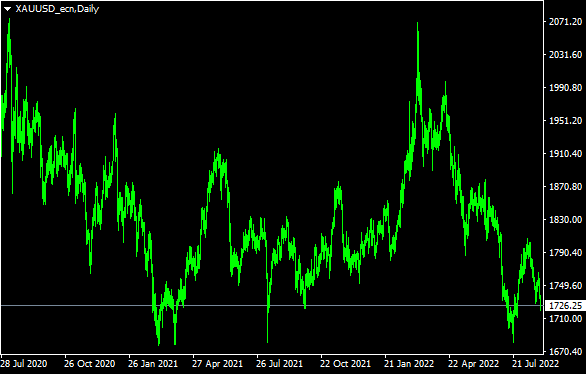Click the 1870.80 price scale label
The height and width of the screenshot is (374, 586).
click(565, 186)
